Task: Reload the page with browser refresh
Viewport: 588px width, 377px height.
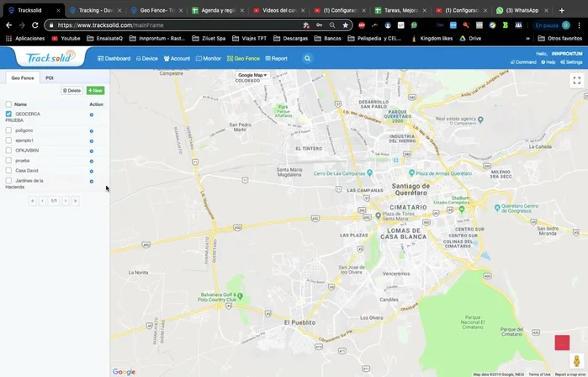Action: click(34, 25)
